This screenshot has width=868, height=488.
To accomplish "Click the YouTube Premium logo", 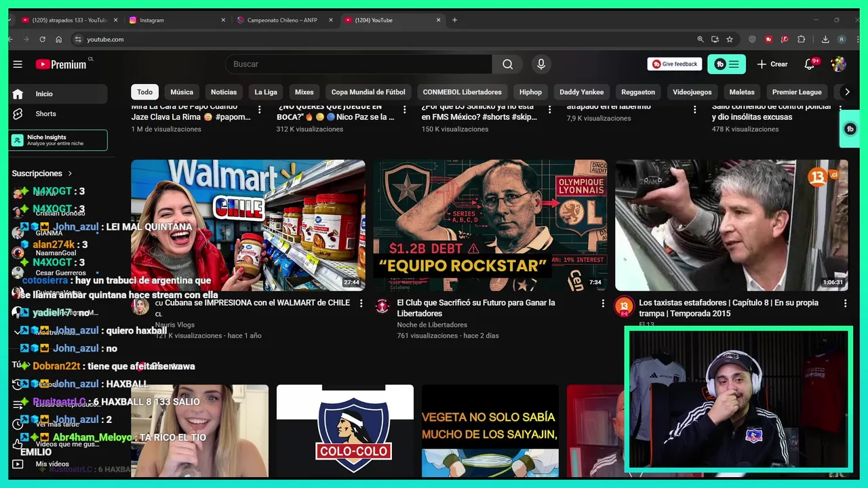I will tap(61, 64).
